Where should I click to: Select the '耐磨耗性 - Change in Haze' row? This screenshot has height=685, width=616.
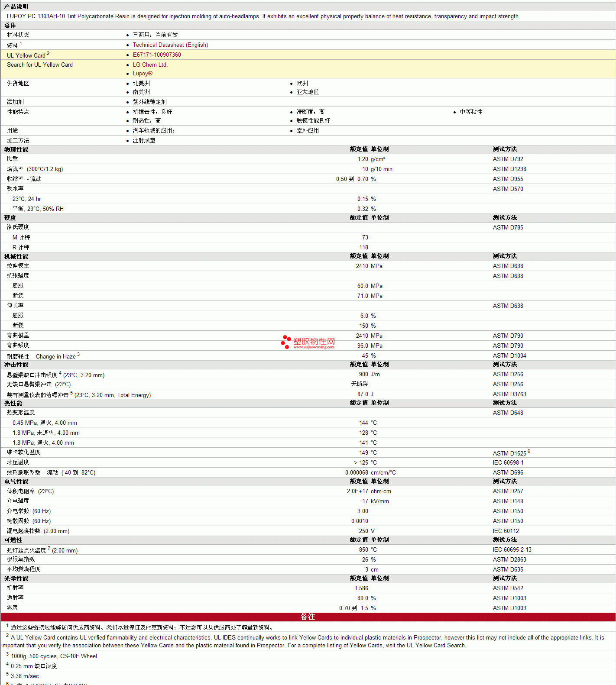308,355
